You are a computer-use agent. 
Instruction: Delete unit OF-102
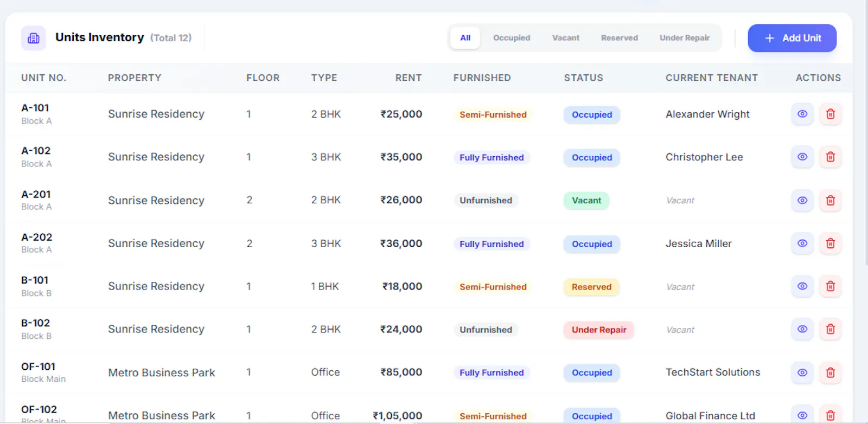click(x=830, y=415)
